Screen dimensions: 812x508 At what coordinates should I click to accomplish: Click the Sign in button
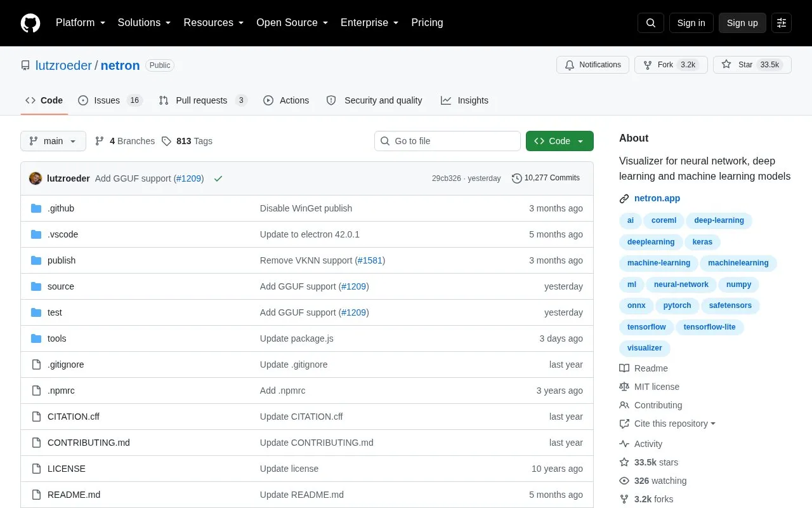coord(691,23)
